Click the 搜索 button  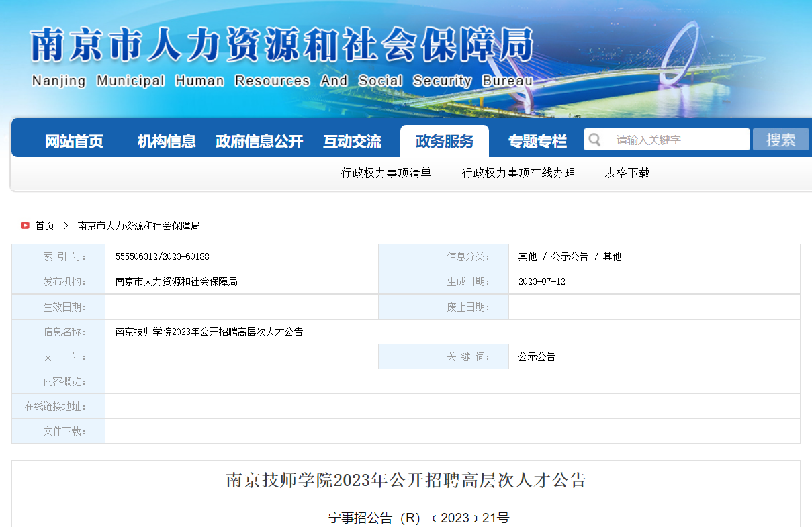[781, 140]
